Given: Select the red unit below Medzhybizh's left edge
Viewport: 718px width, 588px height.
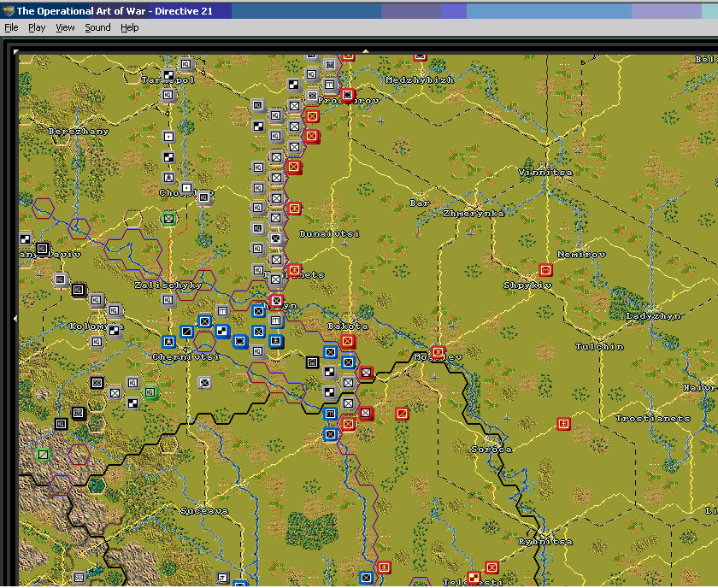Looking at the screenshot, I should point(420,56).
